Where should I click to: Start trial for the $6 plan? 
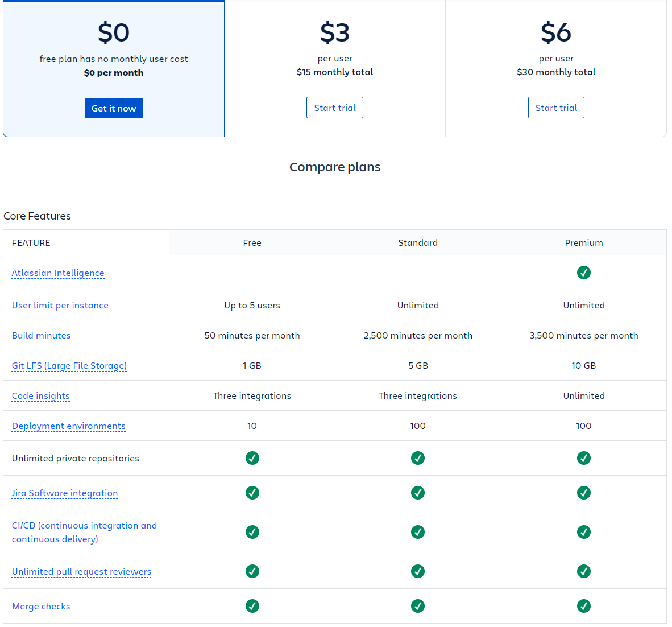click(x=556, y=108)
